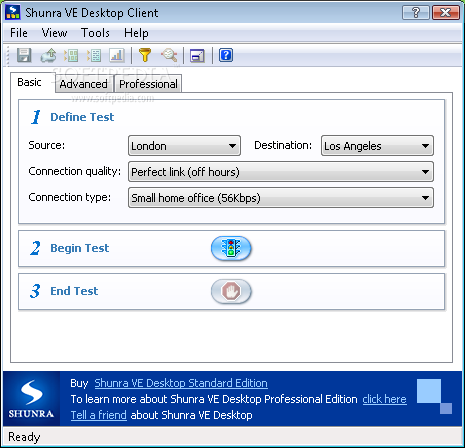Viewport: 465px width, 448px height.
Task: Open the bar chart statistics toolbar icon
Action: coord(117,55)
